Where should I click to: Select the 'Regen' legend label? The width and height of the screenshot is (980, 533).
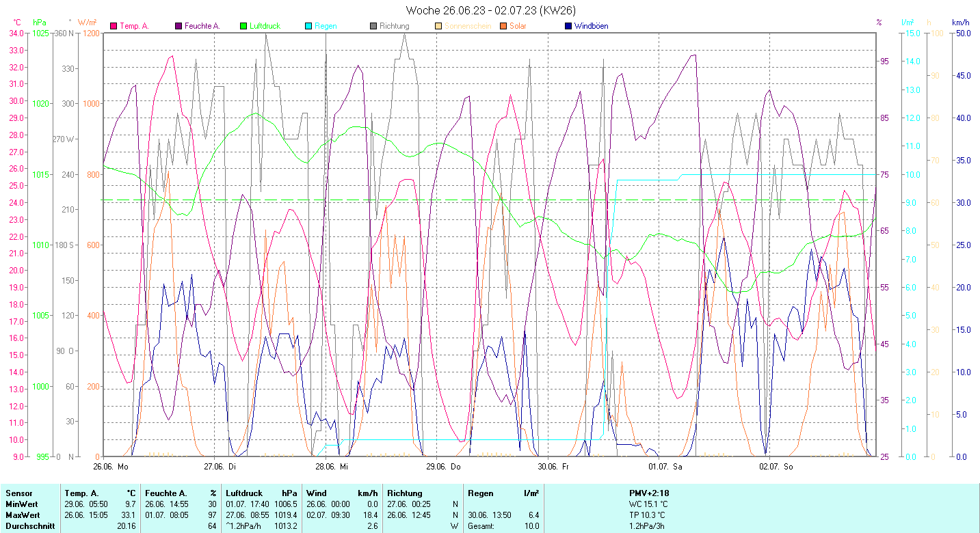point(326,27)
